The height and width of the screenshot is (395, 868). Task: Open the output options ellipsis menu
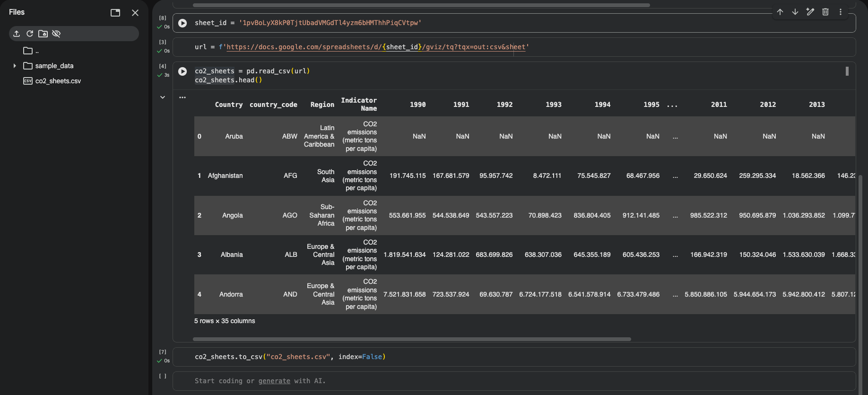click(x=182, y=97)
